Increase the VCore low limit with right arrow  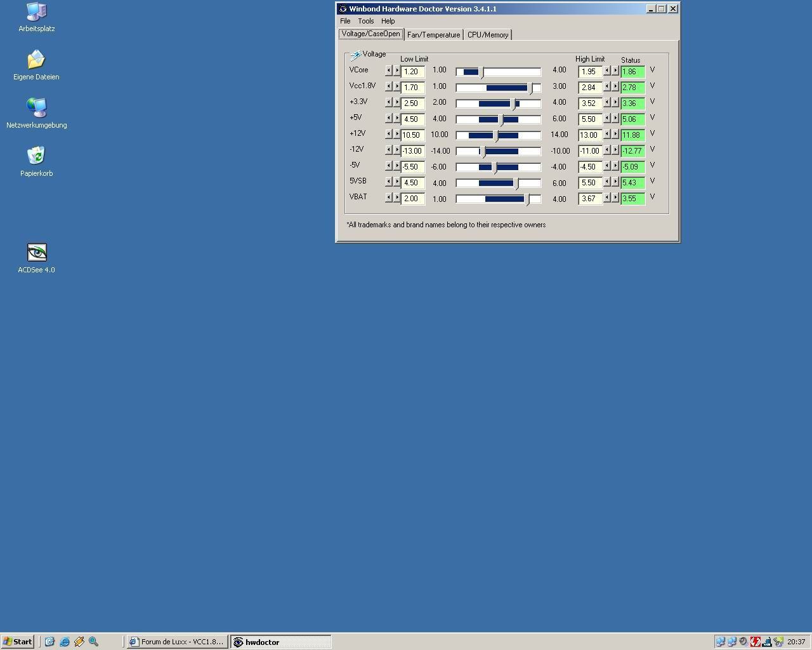pyautogui.click(x=396, y=70)
